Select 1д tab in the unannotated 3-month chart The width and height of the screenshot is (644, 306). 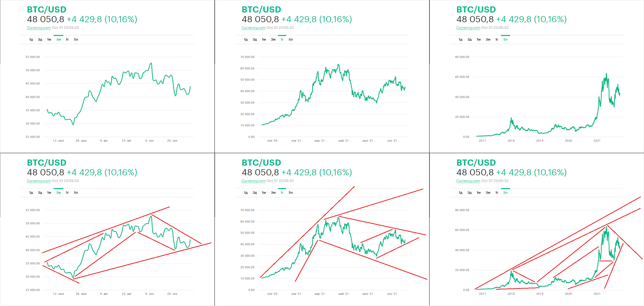[31, 40]
